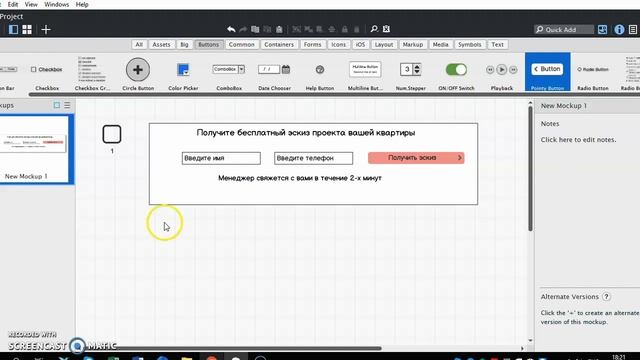
Task: Click the UI library horizontal scrollbar
Action: coord(334,95)
